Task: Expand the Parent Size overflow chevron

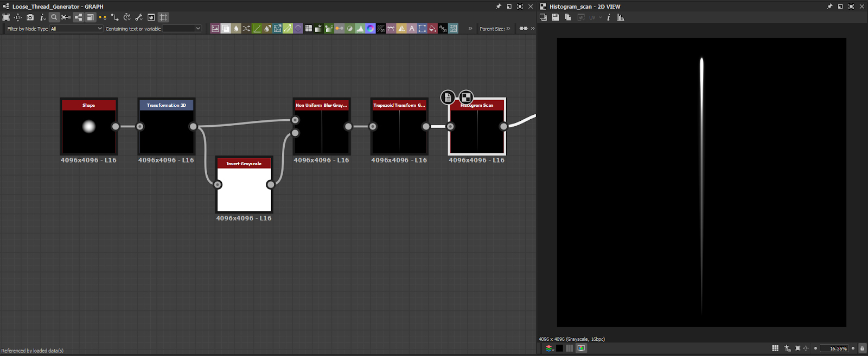Action: pos(508,29)
